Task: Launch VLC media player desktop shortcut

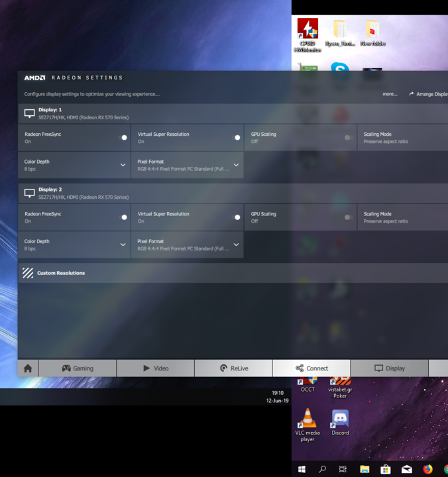Action: (308, 425)
